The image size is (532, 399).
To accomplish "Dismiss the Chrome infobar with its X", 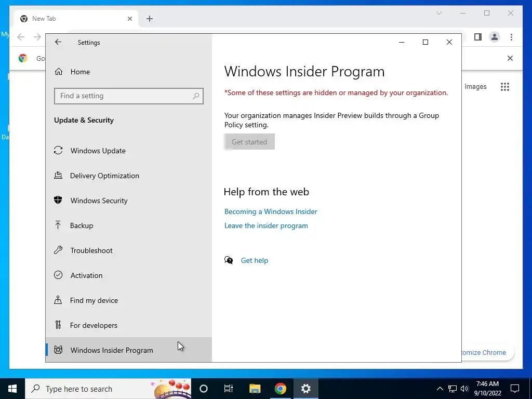I will pyautogui.click(x=510, y=58).
